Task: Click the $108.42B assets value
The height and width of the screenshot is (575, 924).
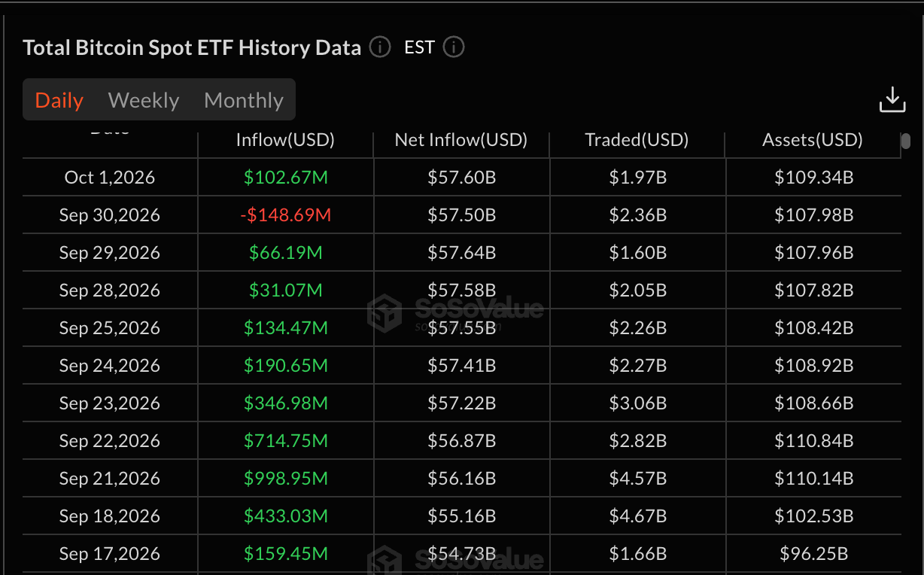Action: [814, 328]
